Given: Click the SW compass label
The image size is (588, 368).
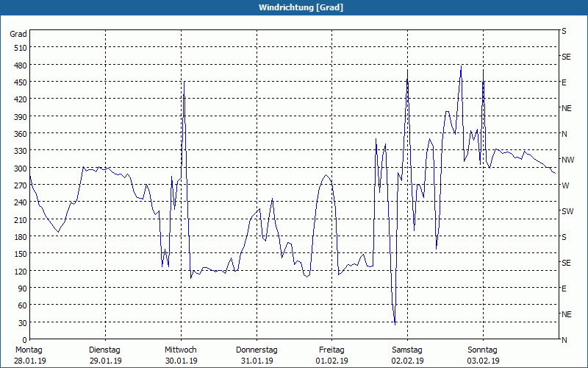Looking at the screenshot, I should 567,211.
